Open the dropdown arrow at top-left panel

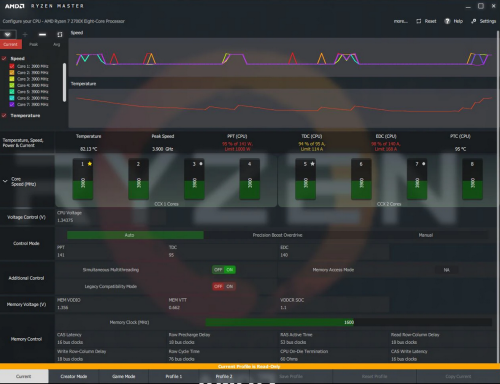coord(7,34)
